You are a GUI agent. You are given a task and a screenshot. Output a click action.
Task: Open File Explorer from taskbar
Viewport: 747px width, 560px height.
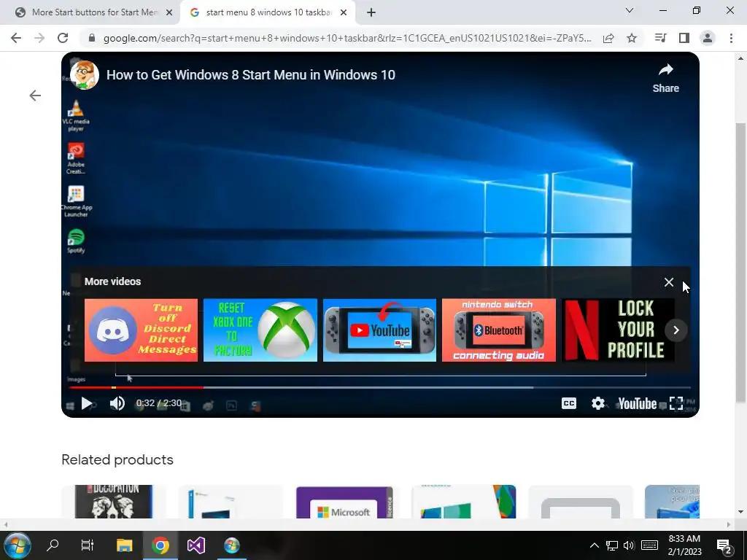coord(124,545)
